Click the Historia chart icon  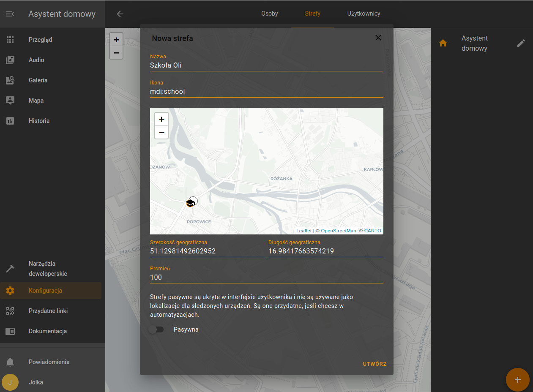pyautogui.click(x=10, y=121)
